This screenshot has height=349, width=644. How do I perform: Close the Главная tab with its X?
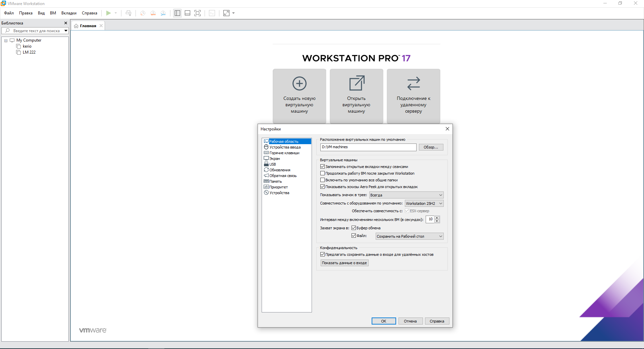click(x=101, y=26)
